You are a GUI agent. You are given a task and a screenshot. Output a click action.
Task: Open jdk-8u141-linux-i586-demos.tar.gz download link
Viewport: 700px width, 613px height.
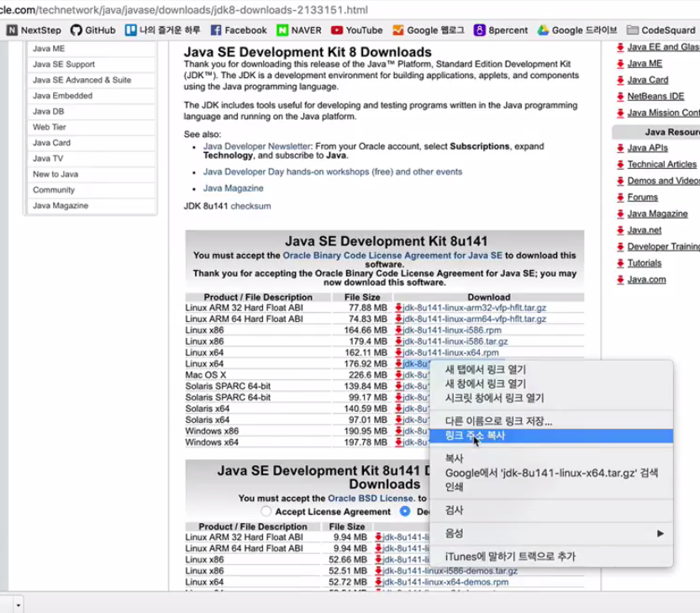tap(450, 571)
